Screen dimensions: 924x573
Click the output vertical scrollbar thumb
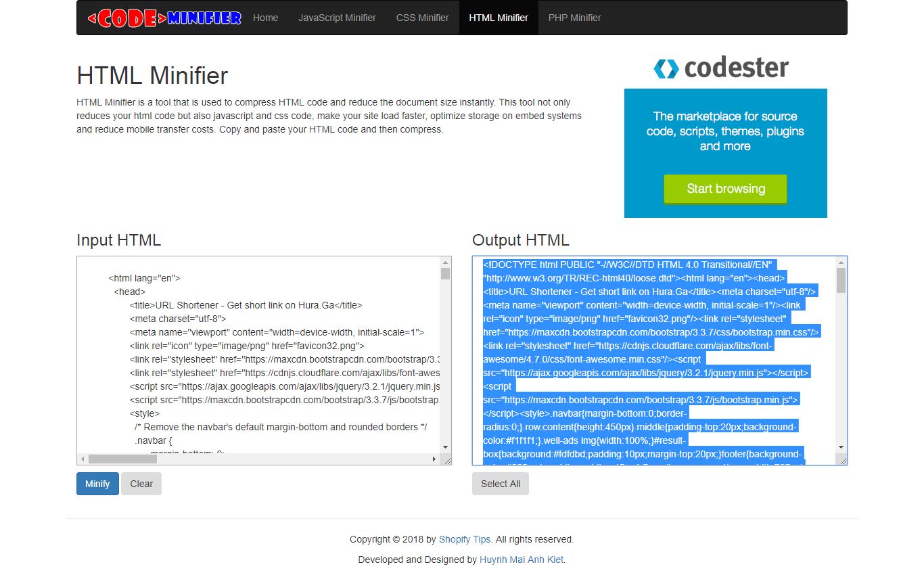click(841, 280)
